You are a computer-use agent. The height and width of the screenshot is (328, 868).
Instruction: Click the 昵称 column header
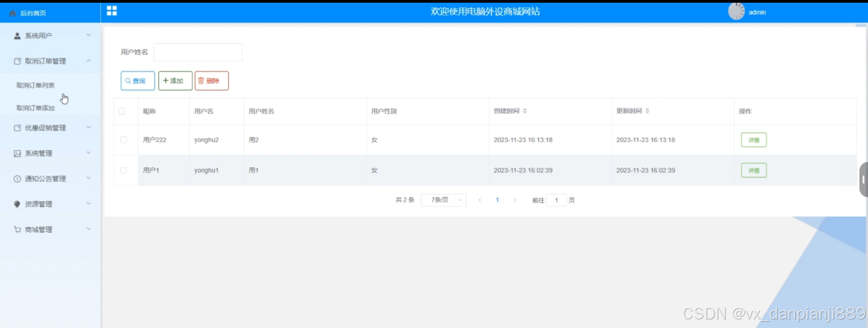pyautogui.click(x=149, y=111)
